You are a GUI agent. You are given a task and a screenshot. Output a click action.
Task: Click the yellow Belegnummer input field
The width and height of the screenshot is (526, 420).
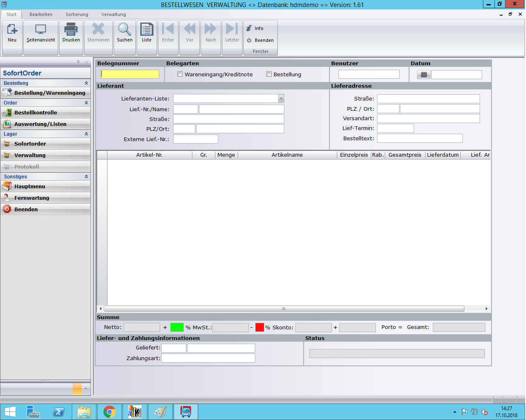point(130,74)
